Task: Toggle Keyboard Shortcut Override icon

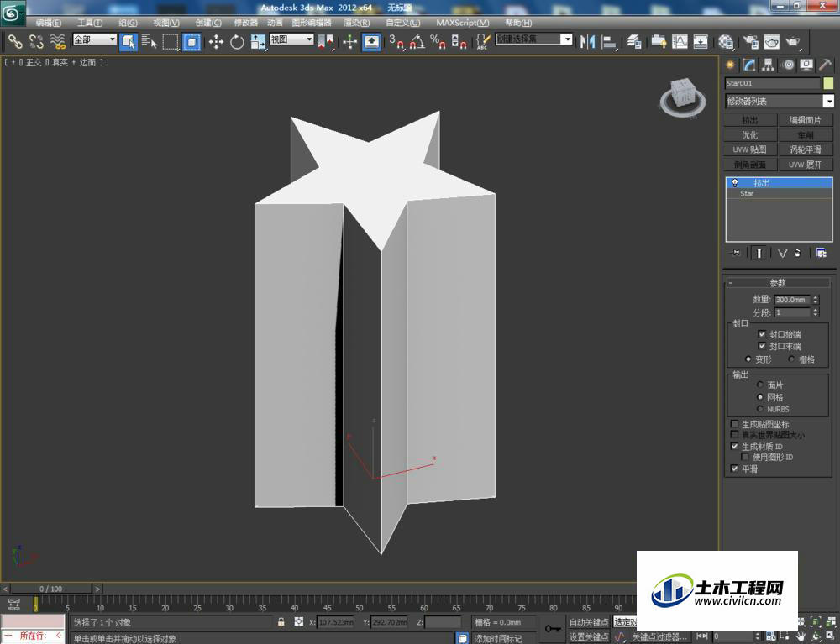Action: (371, 41)
